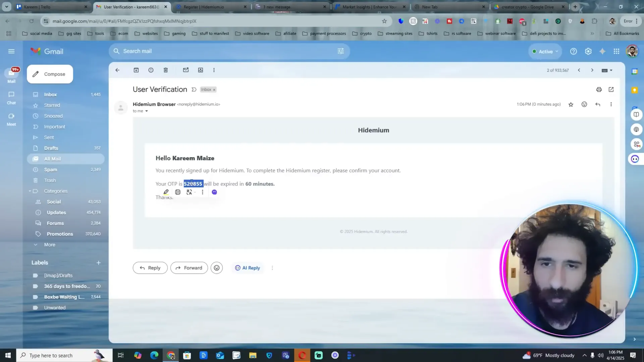The image size is (644, 362).
Task: Open the Spam folder
Action: 66,170
